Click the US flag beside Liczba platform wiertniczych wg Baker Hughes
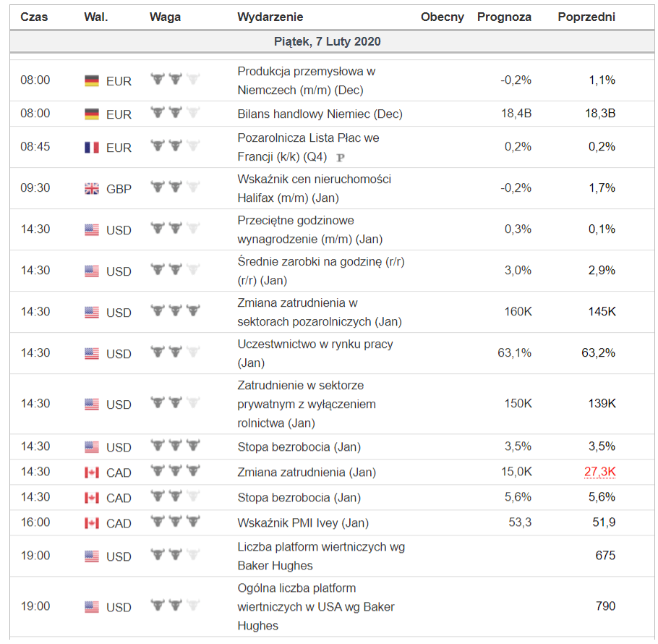The width and height of the screenshot is (658, 644). pos(92,556)
